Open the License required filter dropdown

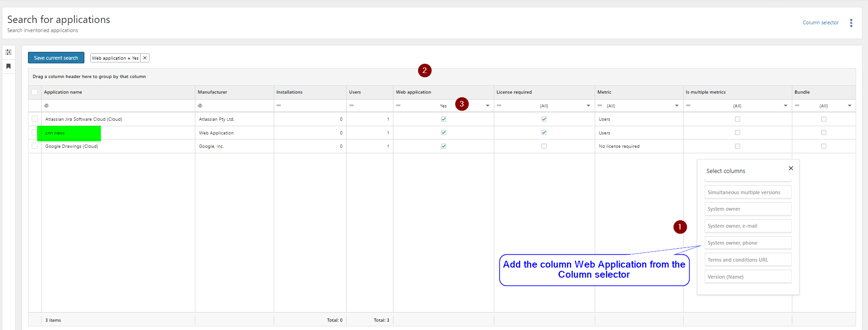tap(588, 106)
